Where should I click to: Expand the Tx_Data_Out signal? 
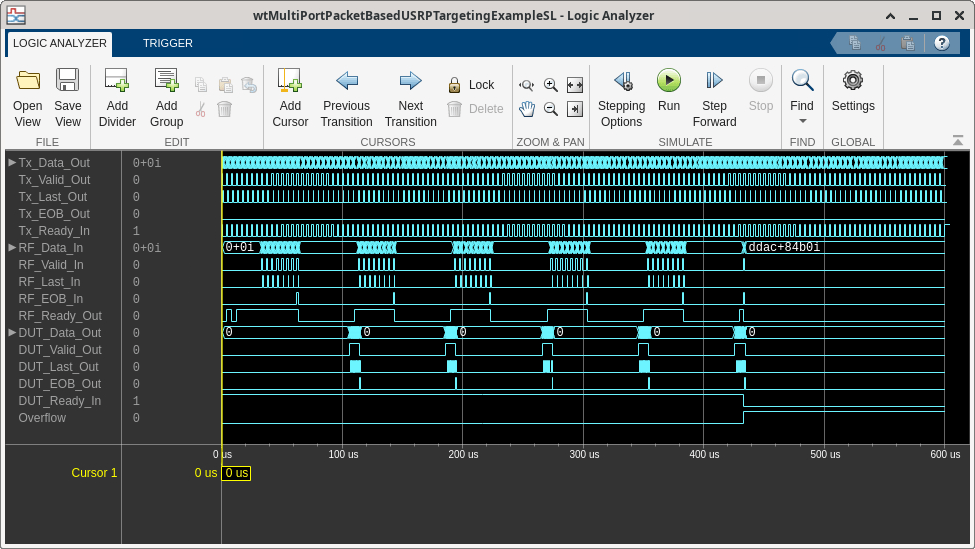tap(12, 162)
